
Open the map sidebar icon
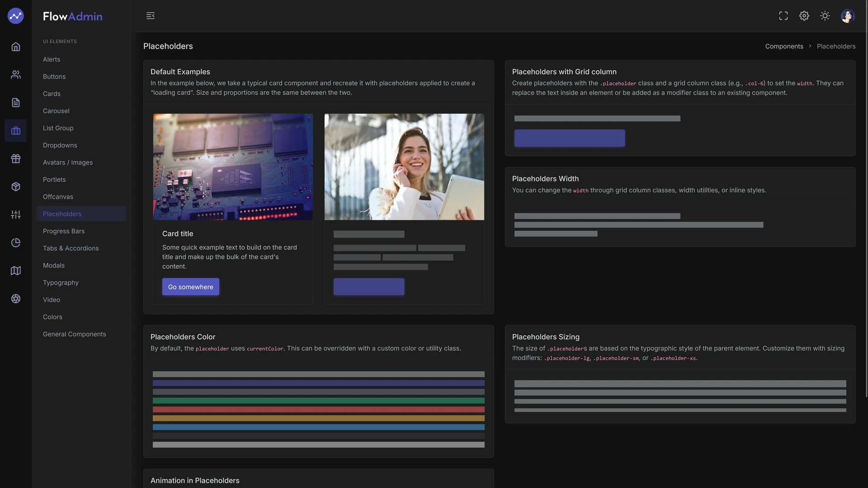(x=16, y=271)
